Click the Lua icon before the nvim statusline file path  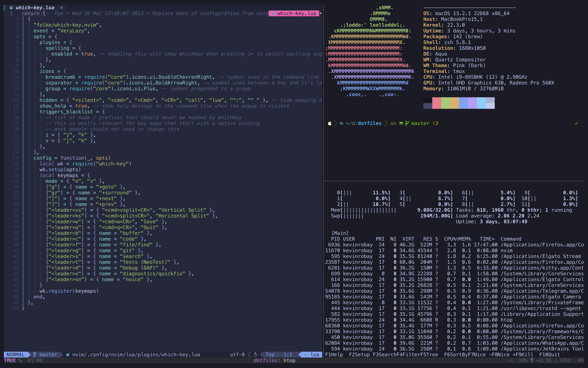(68, 354)
